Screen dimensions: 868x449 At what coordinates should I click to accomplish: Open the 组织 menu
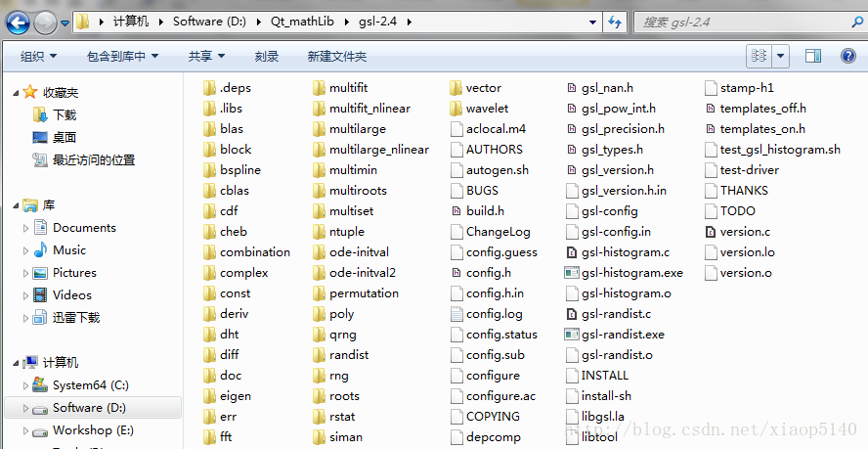click(39, 56)
